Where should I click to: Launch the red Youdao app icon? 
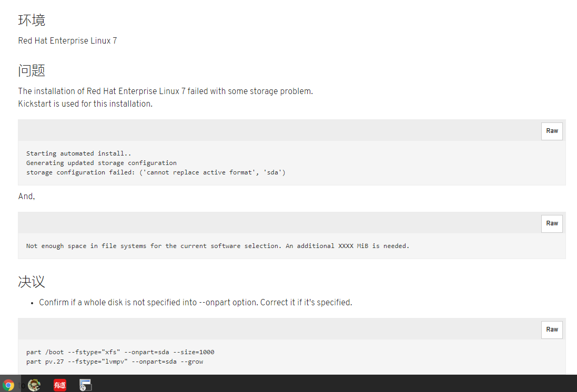tap(60, 385)
